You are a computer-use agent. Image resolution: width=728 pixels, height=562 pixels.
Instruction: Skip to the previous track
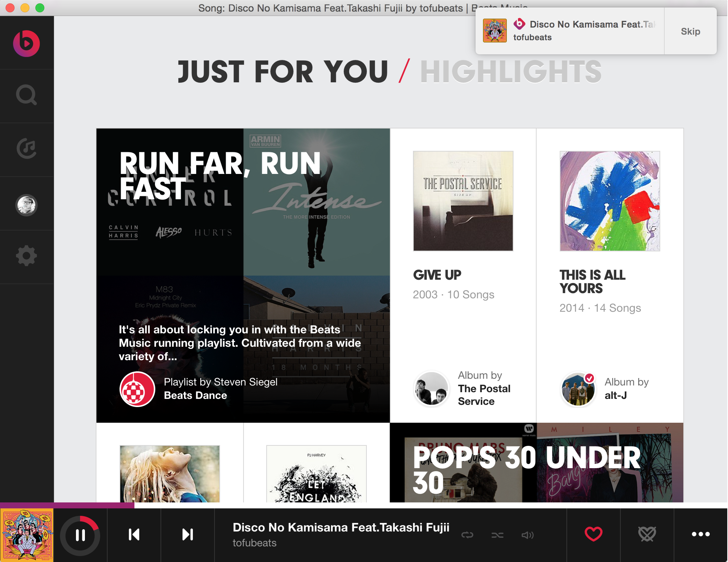(134, 535)
